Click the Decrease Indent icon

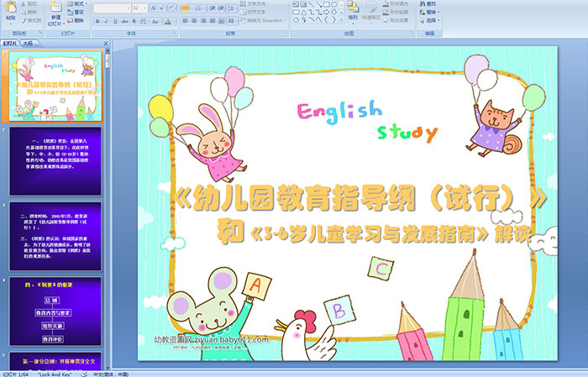[x=213, y=8]
